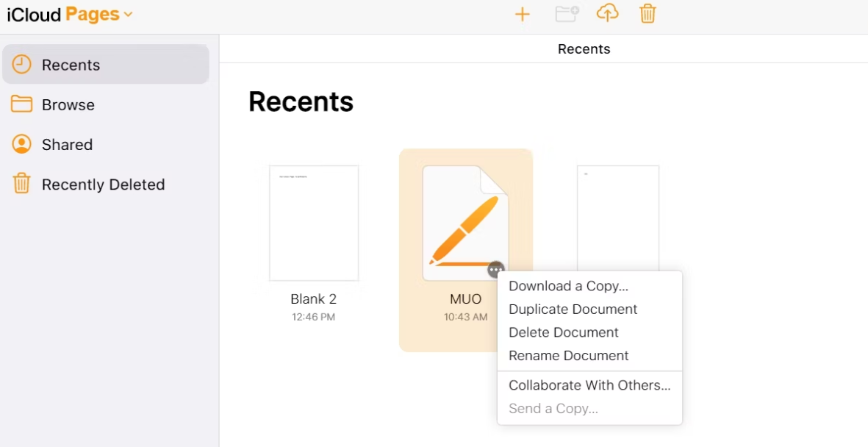Click the 10:43 AM timestamp under MUO
This screenshot has width=868, height=447.
click(x=465, y=318)
